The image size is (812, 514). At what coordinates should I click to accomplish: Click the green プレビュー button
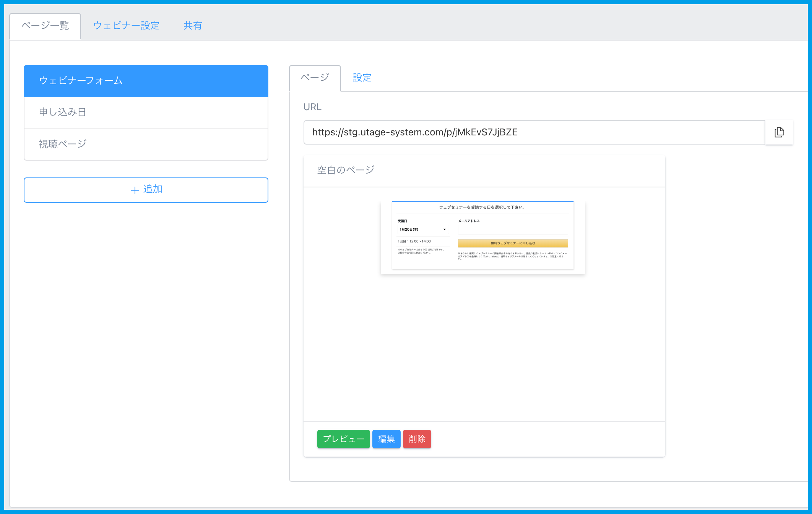coord(343,439)
